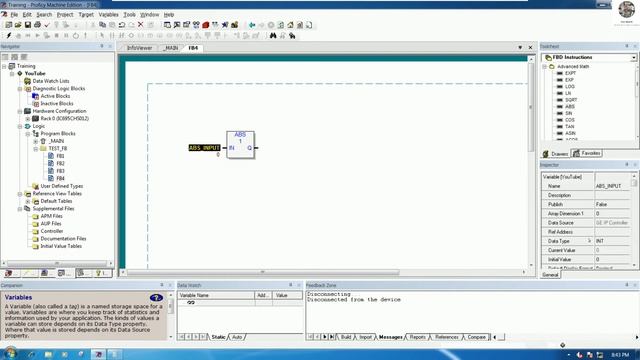
Task: Open the Build tab in Feedback Zone
Action: pyautogui.click(x=346, y=337)
